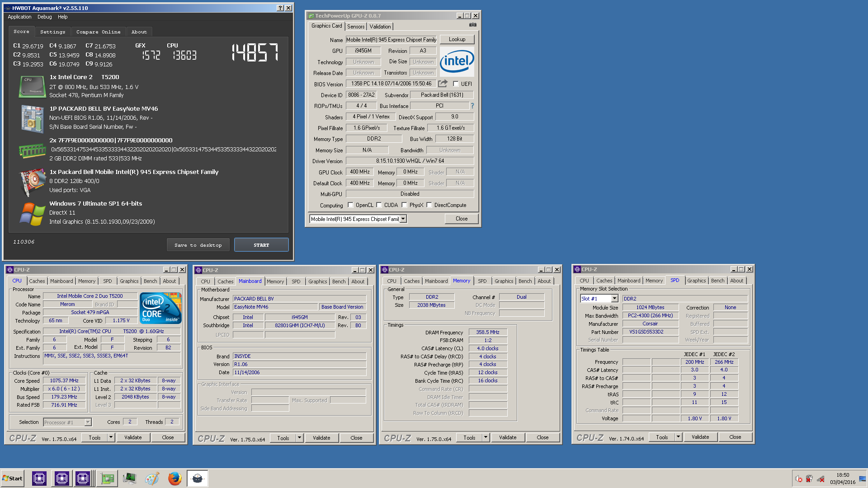Viewport: 868px width, 488px height.
Task: Click the Aquamark total score 14857
Action: [x=255, y=53]
